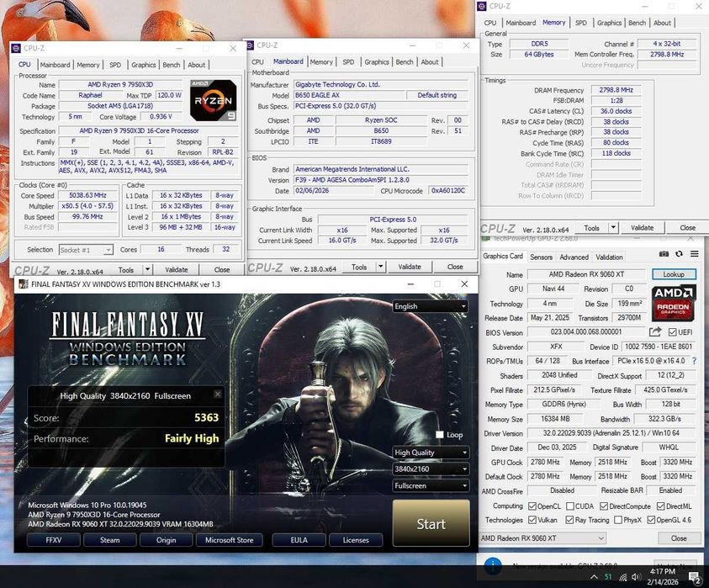Click clock showing 4:17 PM in taskbar
The image size is (709, 588).
[x=663, y=572]
